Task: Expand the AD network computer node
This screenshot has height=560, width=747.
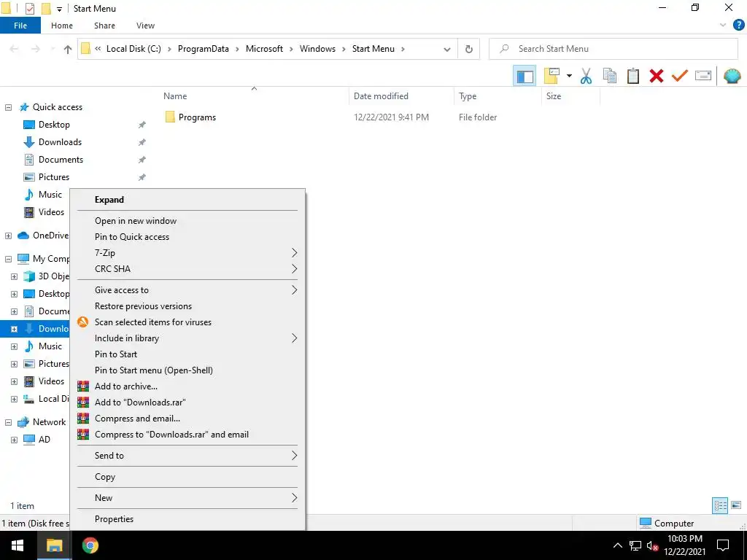Action: click(x=15, y=440)
